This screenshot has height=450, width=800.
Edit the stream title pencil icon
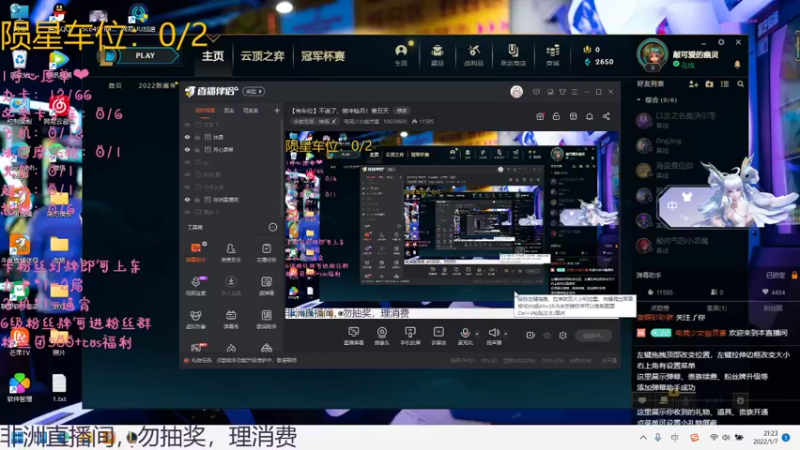(334, 121)
